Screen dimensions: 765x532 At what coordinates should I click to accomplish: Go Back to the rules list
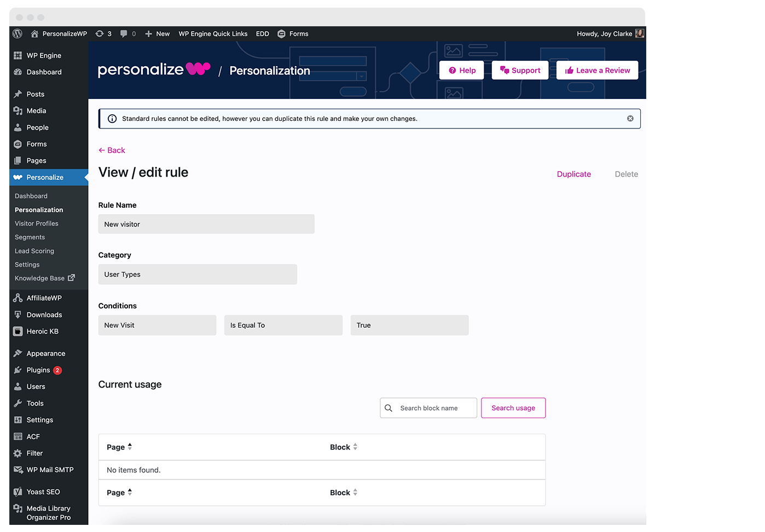[x=112, y=150]
